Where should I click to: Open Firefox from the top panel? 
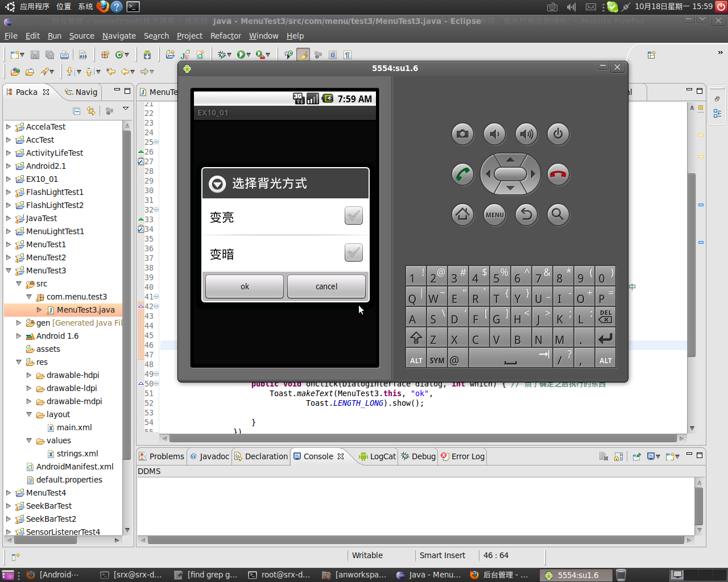(x=102, y=7)
